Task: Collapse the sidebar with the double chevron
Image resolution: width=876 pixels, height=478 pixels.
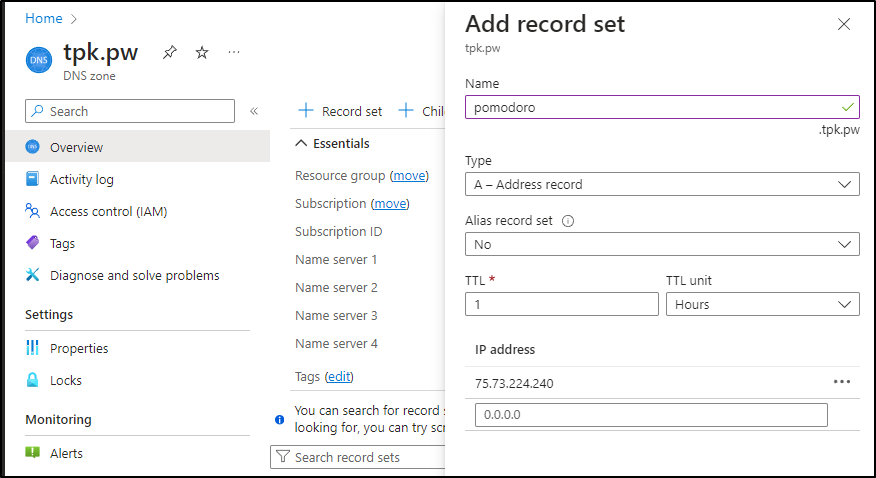Action: tap(254, 111)
